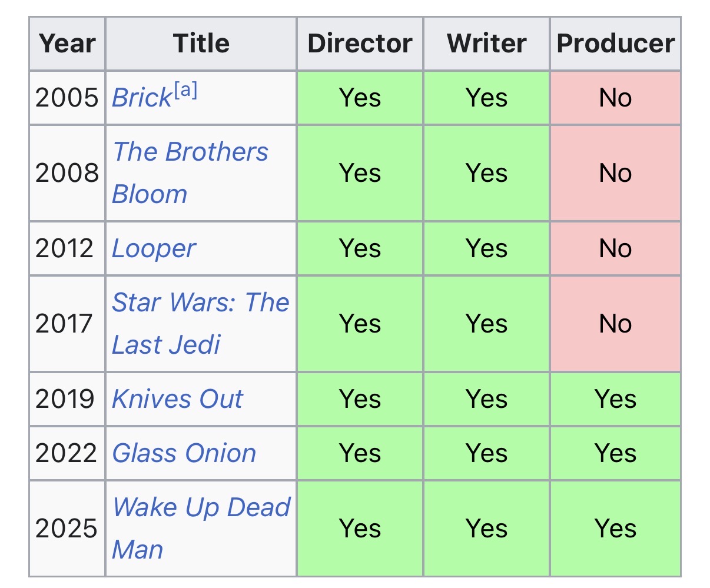This screenshot has width=710, height=588.
Task: Open Wake Up Dead Man link
Action: tap(201, 507)
